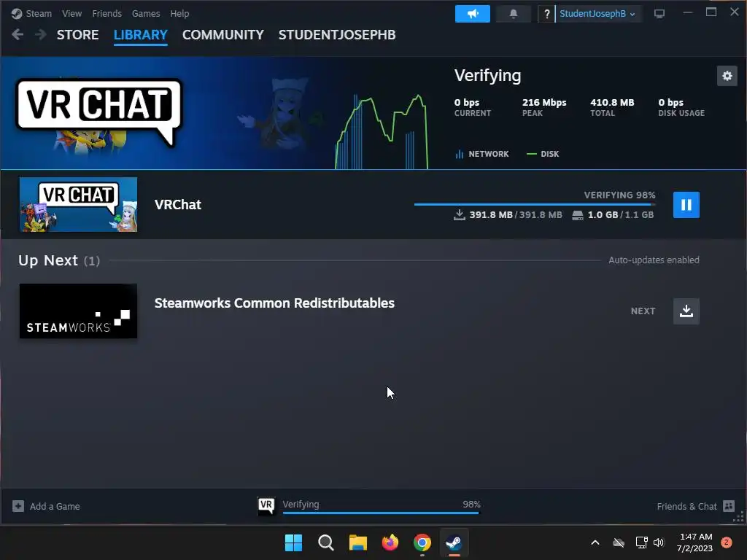Click Steamworks Common Redistributables title
747x560 pixels.
tap(274, 303)
